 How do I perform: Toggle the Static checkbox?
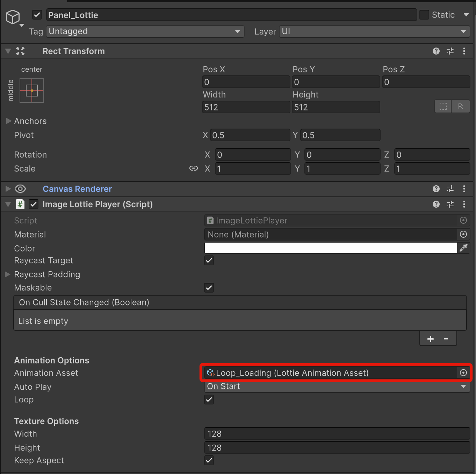coord(424,15)
